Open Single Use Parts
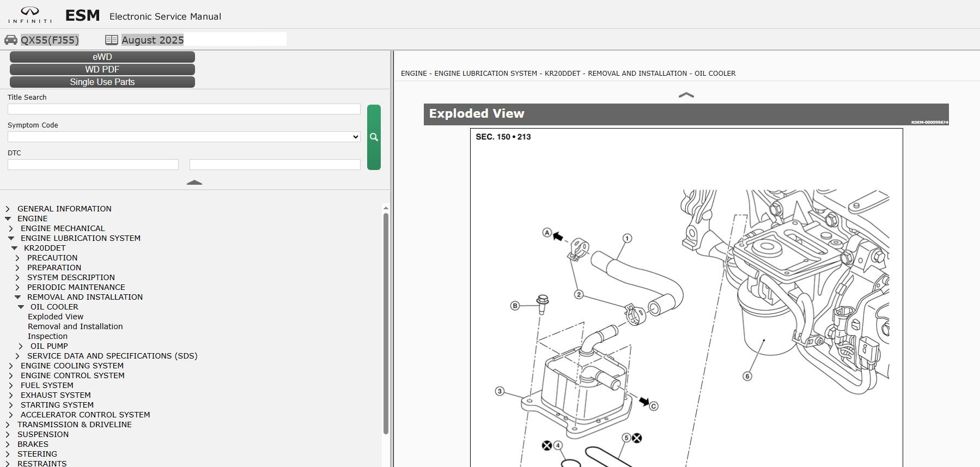This screenshot has width=980, height=467. [102, 82]
